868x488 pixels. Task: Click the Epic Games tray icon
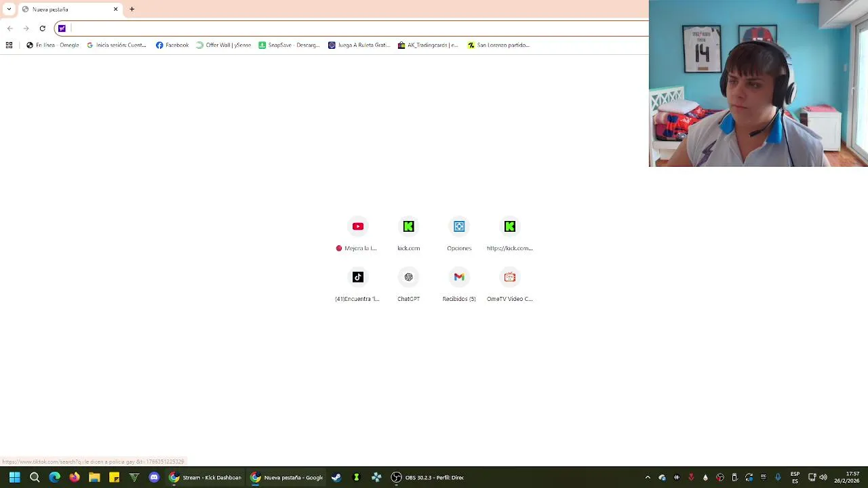tap(764, 477)
